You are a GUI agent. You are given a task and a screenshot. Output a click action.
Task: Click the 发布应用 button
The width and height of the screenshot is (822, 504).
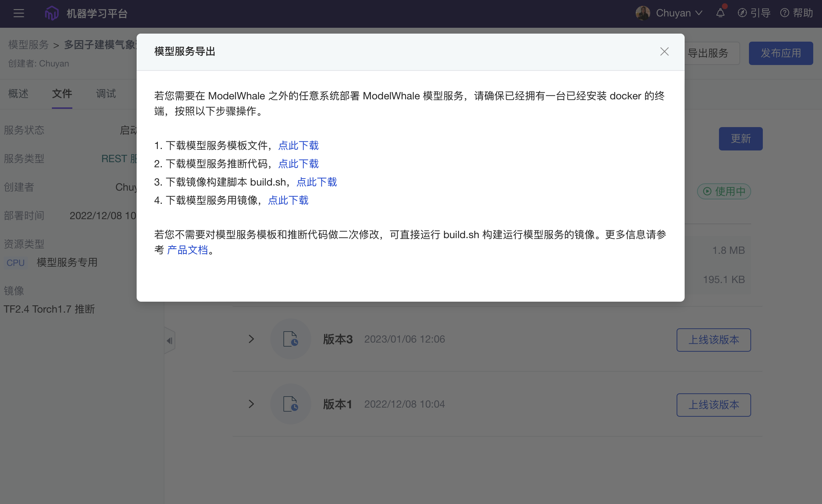[x=781, y=53]
